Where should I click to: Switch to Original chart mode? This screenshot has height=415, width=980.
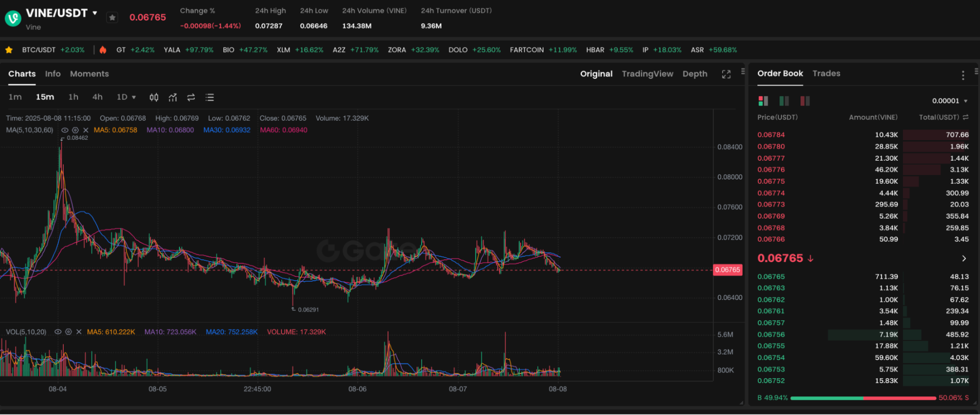click(596, 74)
